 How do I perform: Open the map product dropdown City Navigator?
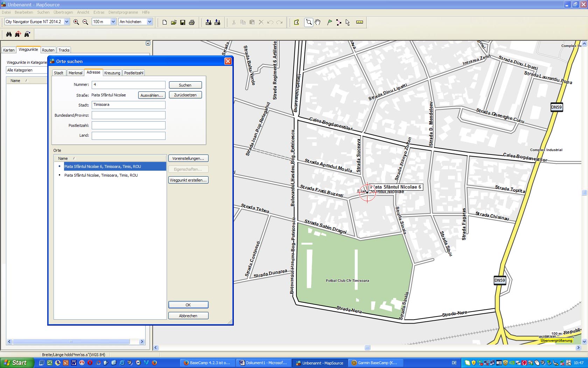(x=66, y=22)
